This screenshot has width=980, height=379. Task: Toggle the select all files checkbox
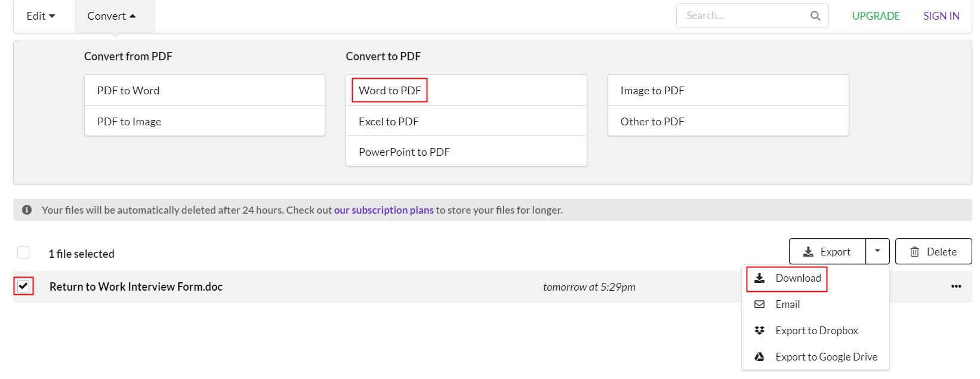pyautogui.click(x=23, y=252)
